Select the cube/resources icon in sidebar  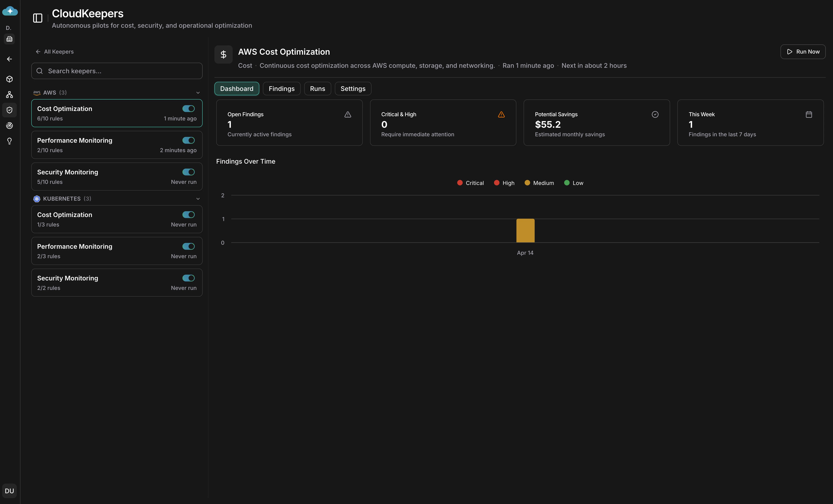coord(9,79)
